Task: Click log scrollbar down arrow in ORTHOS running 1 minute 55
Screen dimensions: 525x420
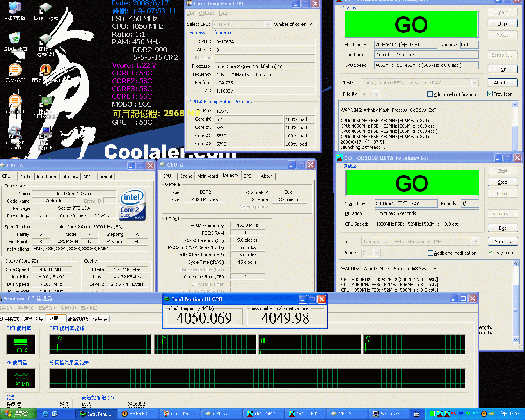Action: point(516,340)
